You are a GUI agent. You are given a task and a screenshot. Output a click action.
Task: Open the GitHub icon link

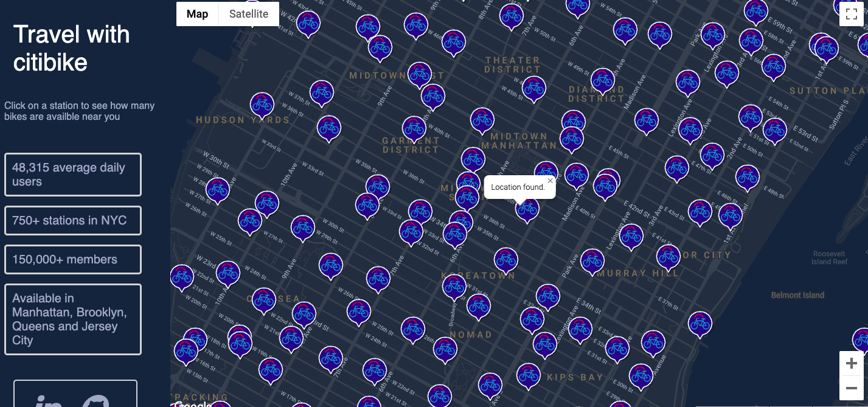pos(95,402)
